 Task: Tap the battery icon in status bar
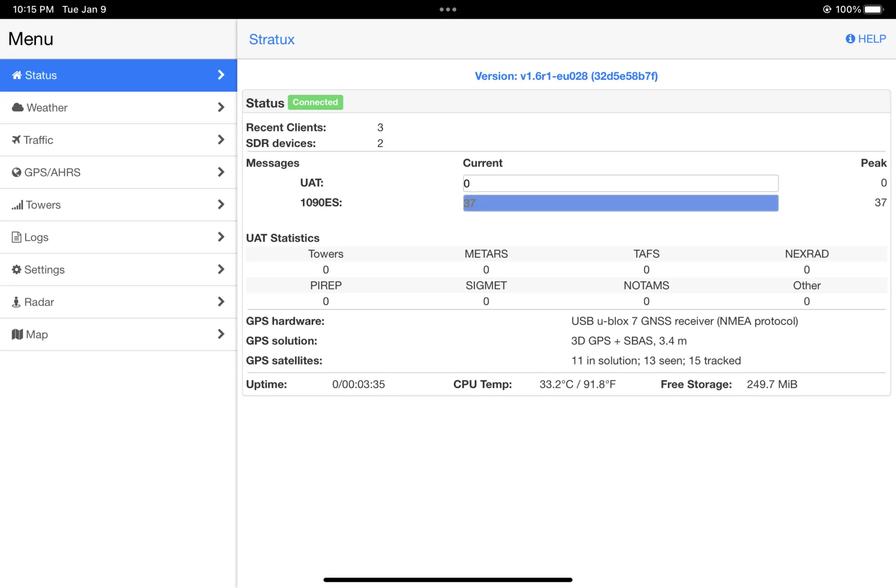(x=874, y=9)
